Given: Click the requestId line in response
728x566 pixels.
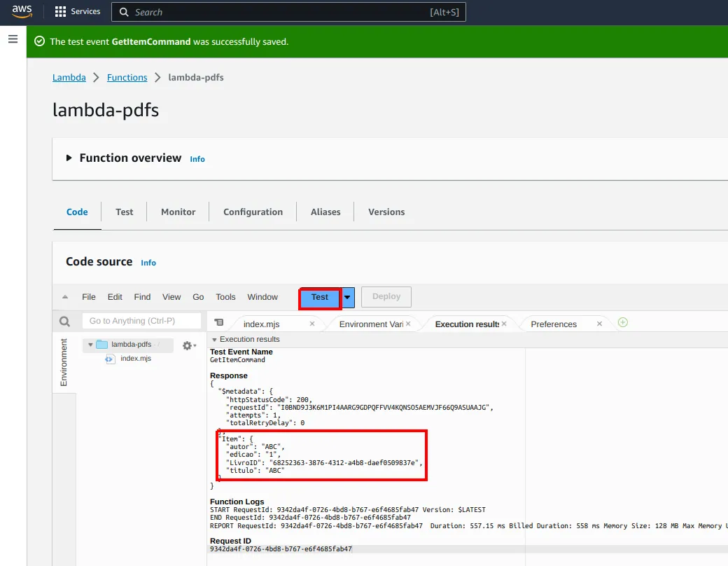Looking at the screenshot, I should coord(359,408).
